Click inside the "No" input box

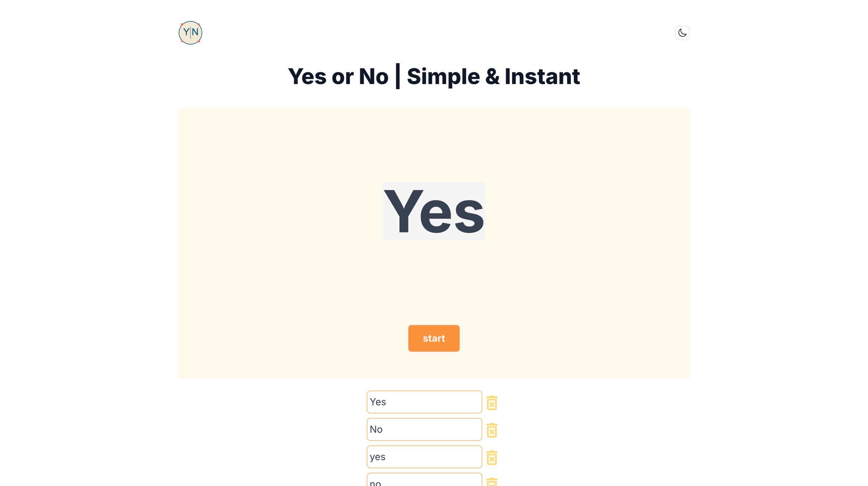pyautogui.click(x=424, y=429)
